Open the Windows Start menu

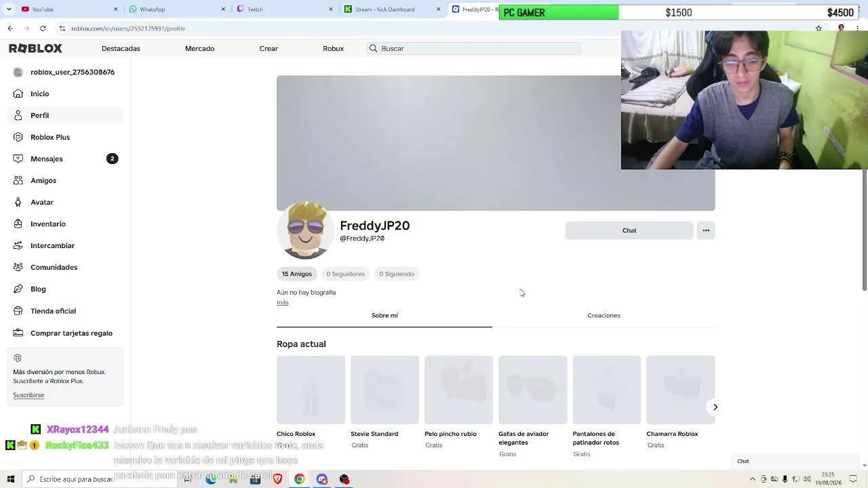click(x=10, y=479)
